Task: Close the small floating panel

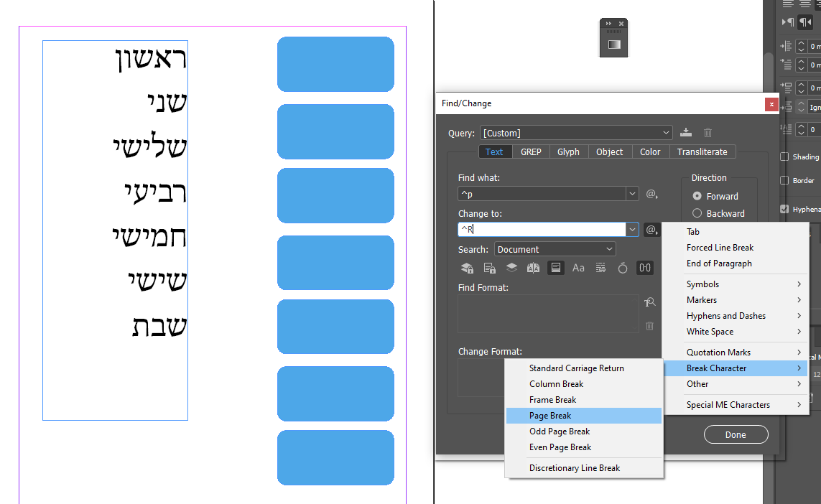Action: [x=621, y=24]
